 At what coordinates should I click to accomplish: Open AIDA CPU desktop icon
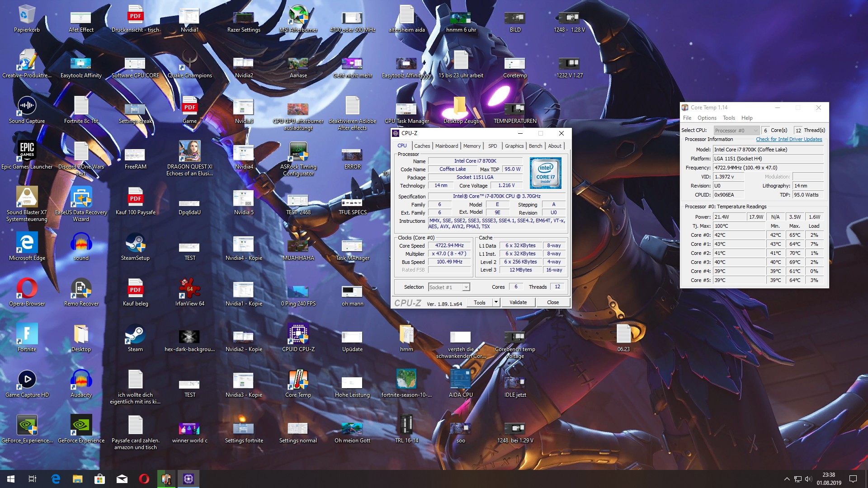(461, 384)
